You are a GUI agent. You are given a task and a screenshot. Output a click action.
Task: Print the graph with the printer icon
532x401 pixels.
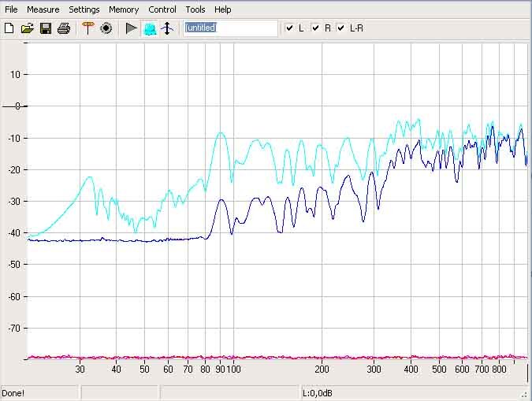63,28
